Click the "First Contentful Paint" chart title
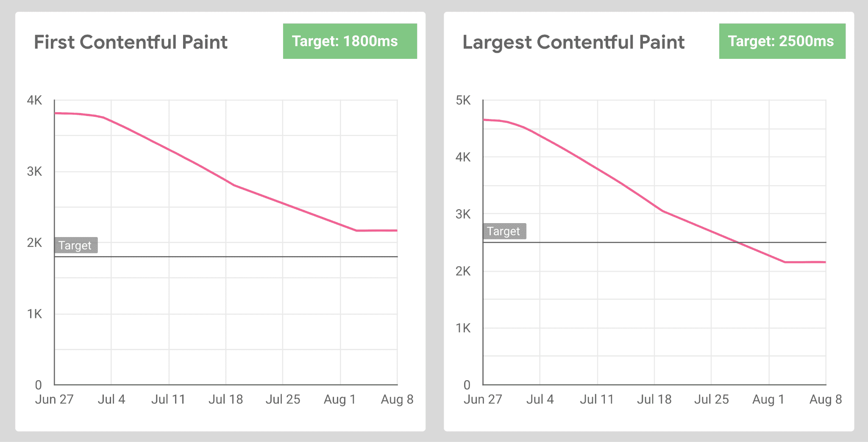The height and width of the screenshot is (442, 868). (x=131, y=42)
